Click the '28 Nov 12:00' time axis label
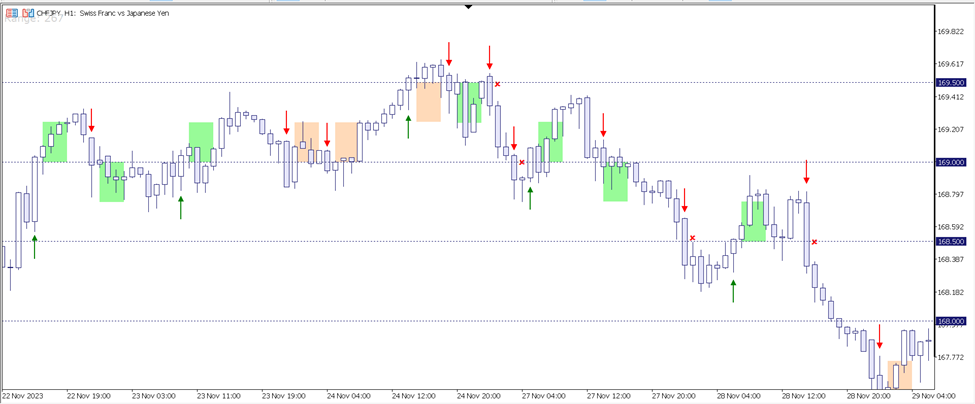The height and width of the screenshot is (404, 975). tap(805, 395)
